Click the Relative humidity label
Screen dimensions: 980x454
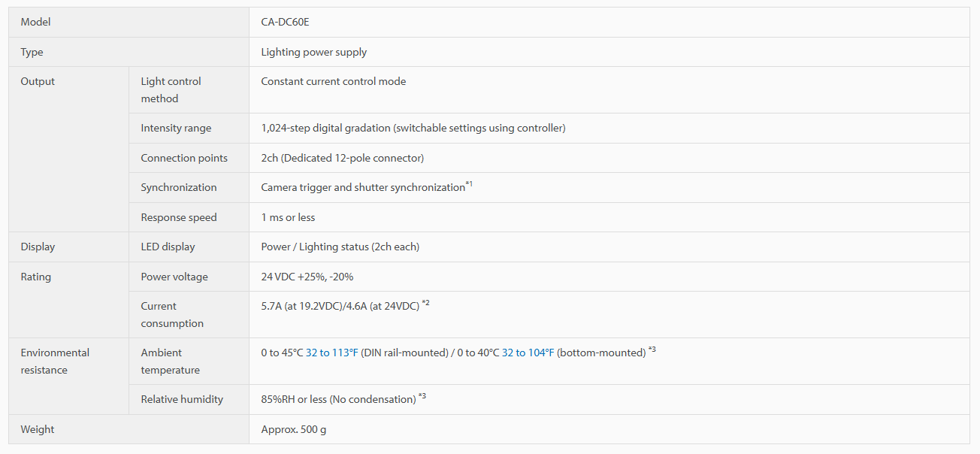click(x=182, y=399)
